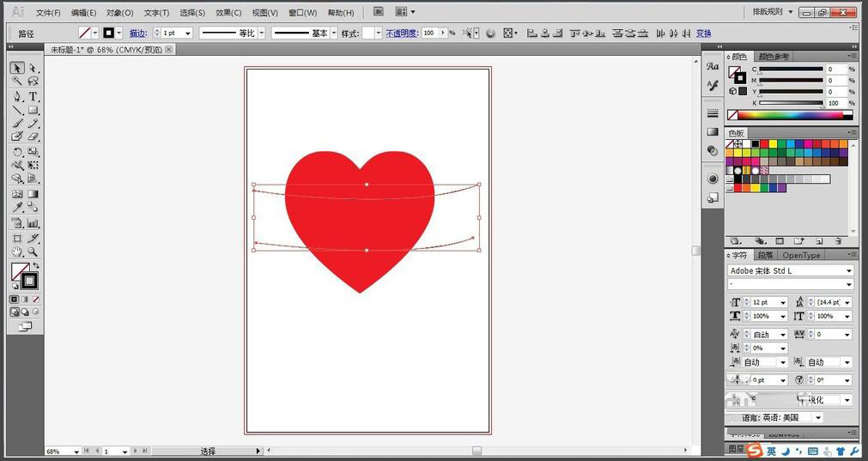Select the Magic Wand tool
Image resolution: width=868 pixels, height=461 pixels.
17,82
